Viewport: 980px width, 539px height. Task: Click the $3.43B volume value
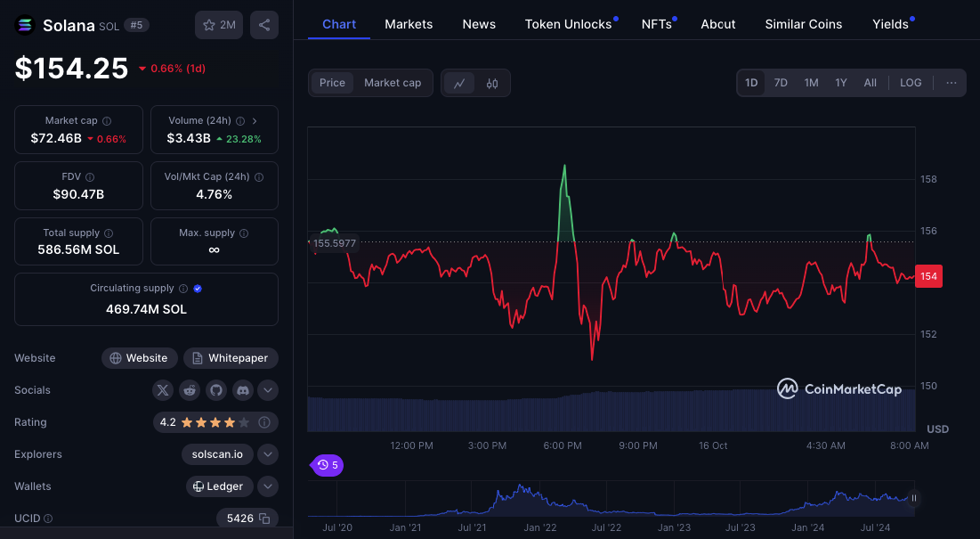(189, 138)
